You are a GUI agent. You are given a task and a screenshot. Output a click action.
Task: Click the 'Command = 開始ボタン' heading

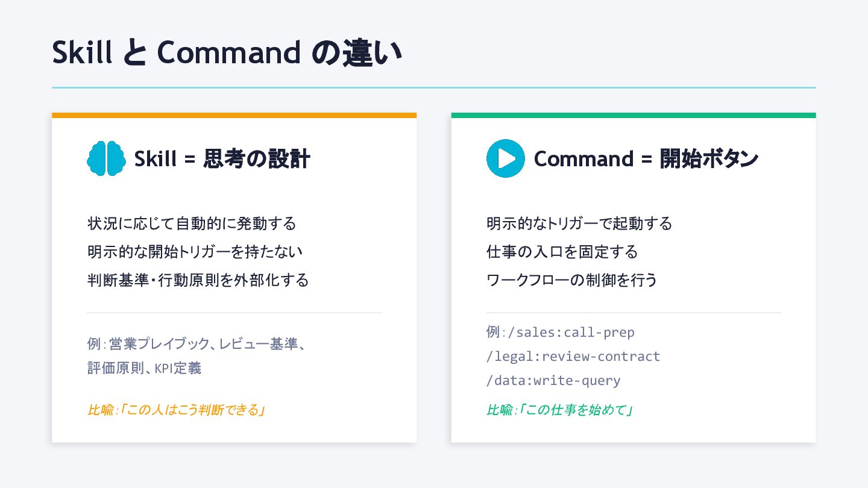(646, 159)
